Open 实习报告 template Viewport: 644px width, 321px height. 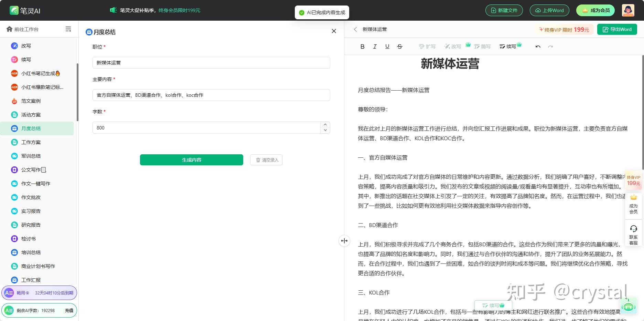tap(37, 211)
